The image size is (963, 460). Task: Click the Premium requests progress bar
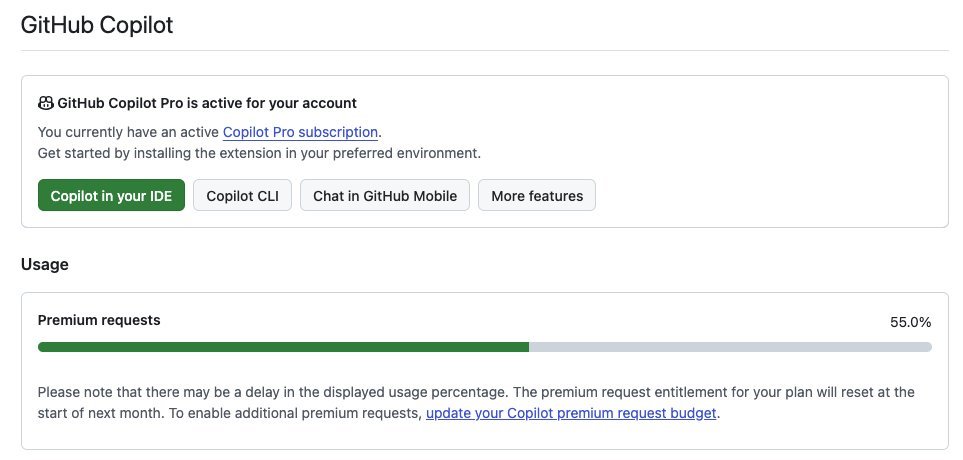click(485, 347)
